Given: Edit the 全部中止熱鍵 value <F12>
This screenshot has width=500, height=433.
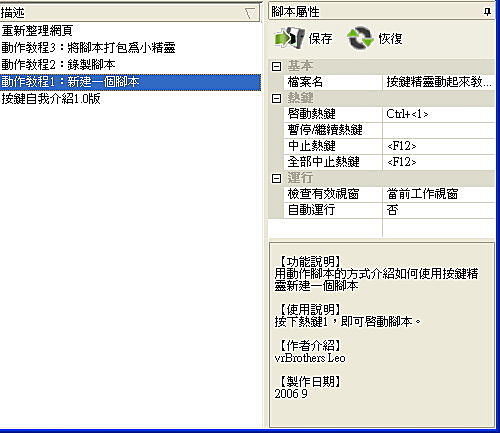Looking at the screenshot, I should pyautogui.click(x=439, y=162).
